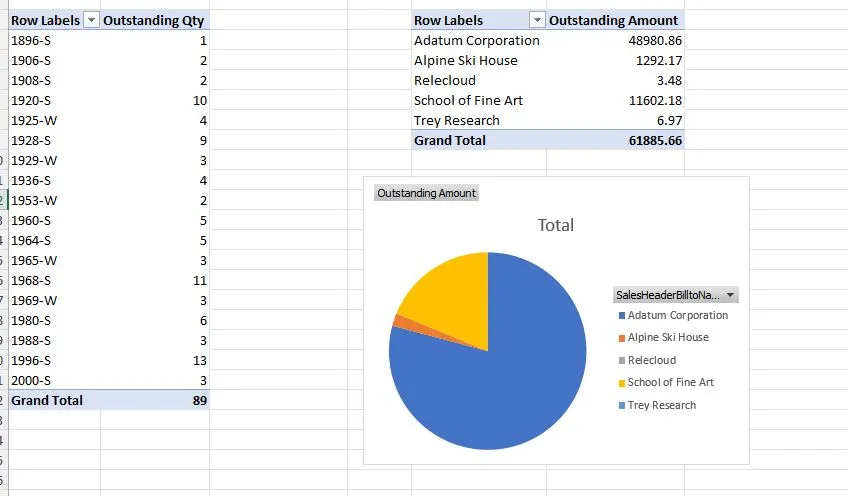Select the orange Alpine Ski House legend marker
Viewport: 848px width, 496px height.
point(622,338)
